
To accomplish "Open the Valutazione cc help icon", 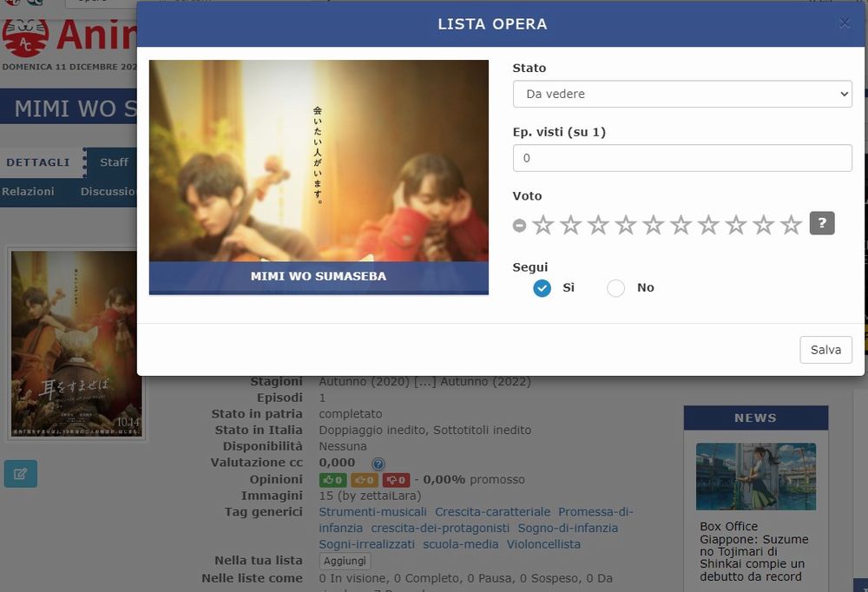I will [x=378, y=464].
